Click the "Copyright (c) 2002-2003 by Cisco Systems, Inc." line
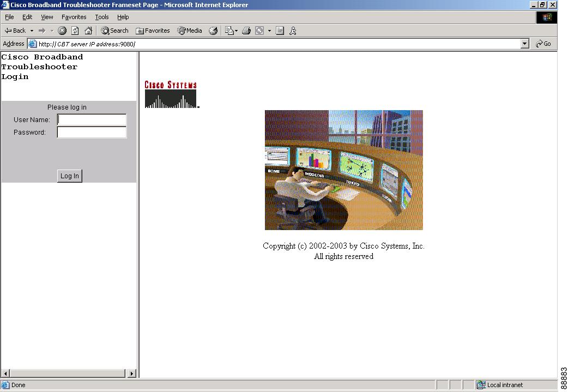The width and height of the screenshot is (568, 392). pyautogui.click(x=344, y=246)
